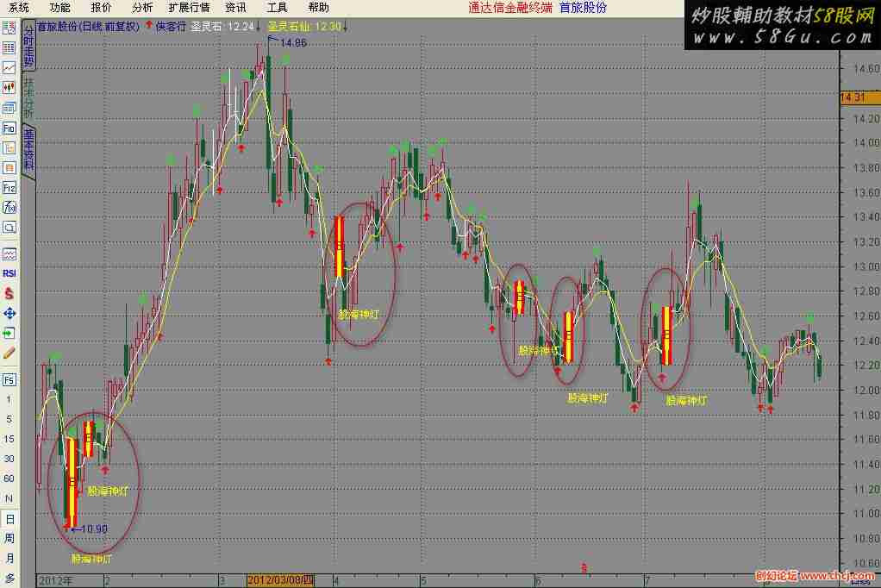Open the 工具 menu

click(x=277, y=7)
